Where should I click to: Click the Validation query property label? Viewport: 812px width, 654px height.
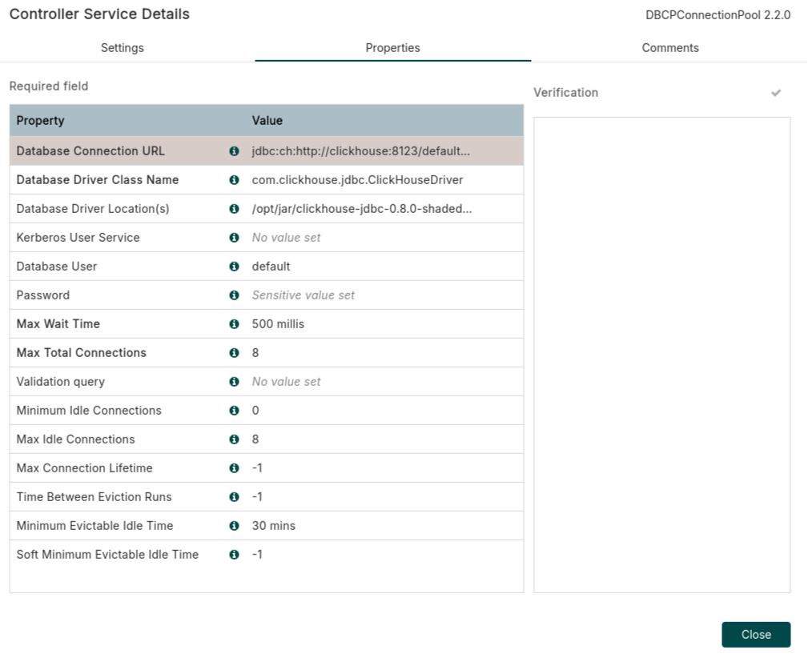click(x=61, y=382)
